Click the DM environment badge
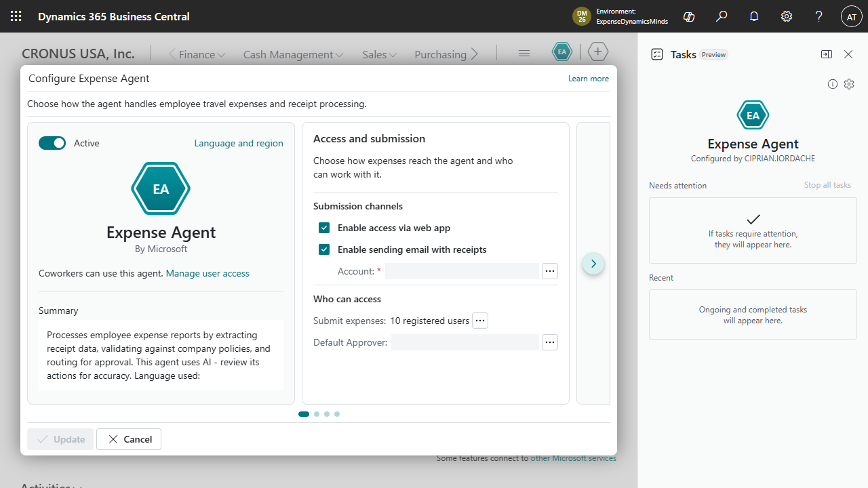Viewport: 868px width, 488px height. click(582, 16)
